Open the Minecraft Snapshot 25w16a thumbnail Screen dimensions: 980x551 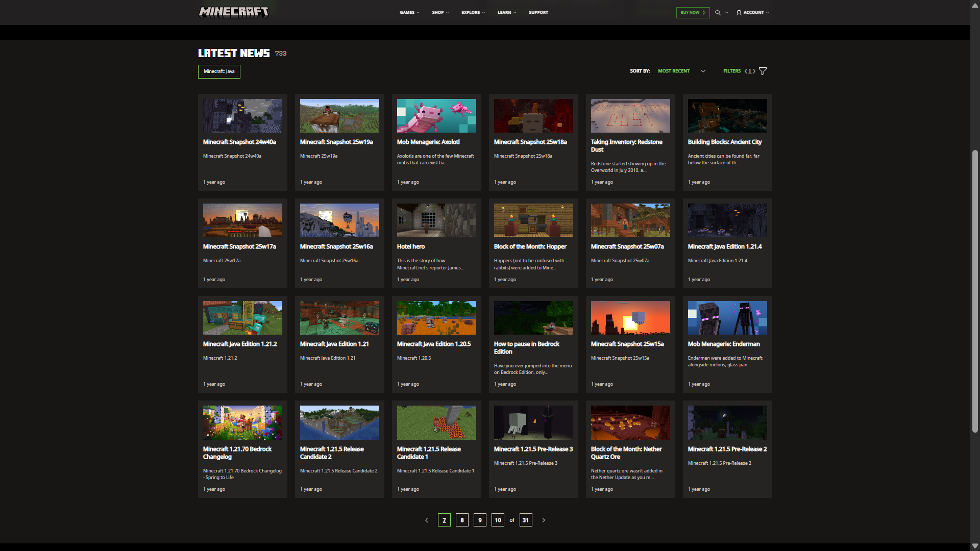tap(339, 220)
